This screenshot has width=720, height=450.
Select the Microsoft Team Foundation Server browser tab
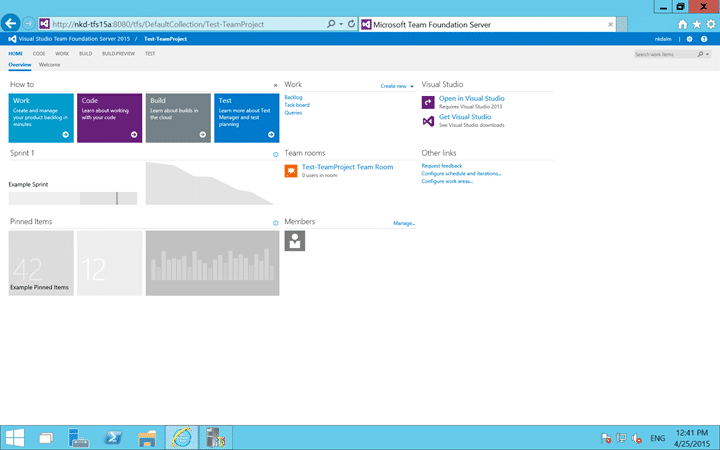click(x=488, y=24)
